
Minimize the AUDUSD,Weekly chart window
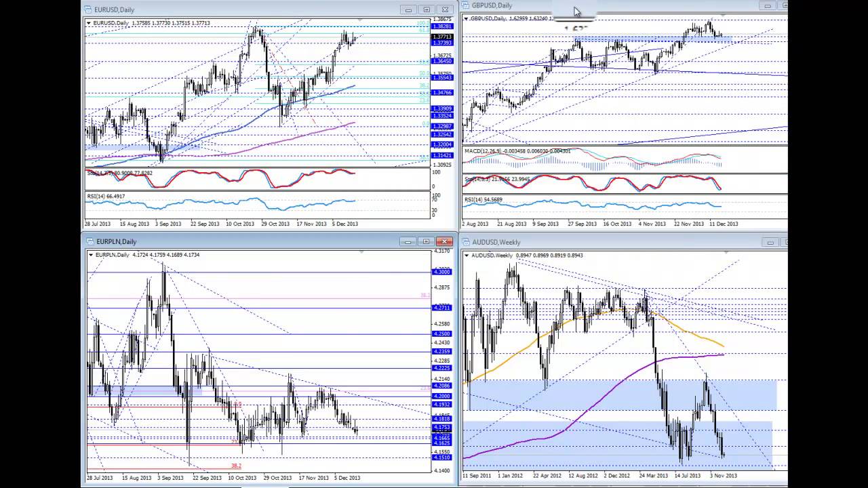770,242
